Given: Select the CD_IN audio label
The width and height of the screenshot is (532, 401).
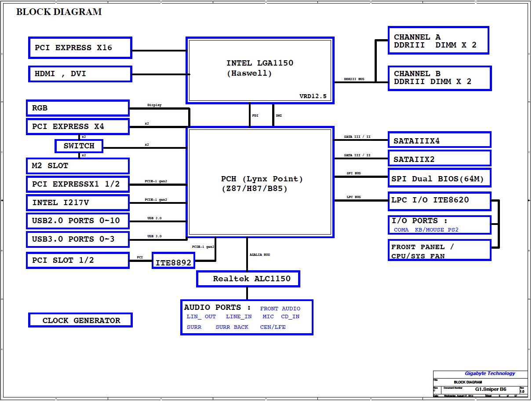Looking at the screenshot, I should tap(290, 316).
